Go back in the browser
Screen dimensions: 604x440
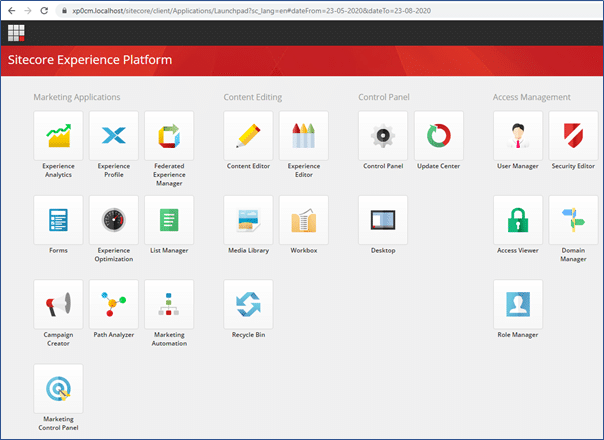(12, 11)
